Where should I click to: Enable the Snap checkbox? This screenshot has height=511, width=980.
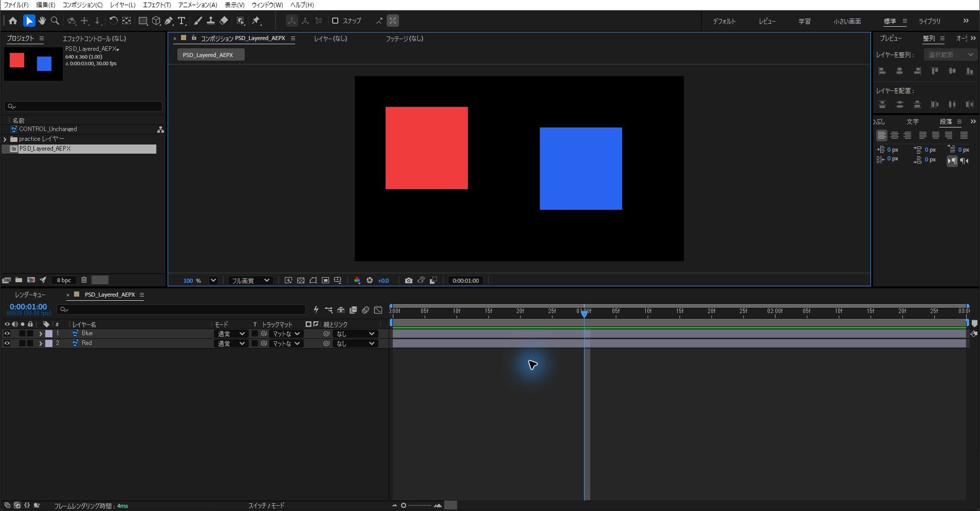[335, 21]
